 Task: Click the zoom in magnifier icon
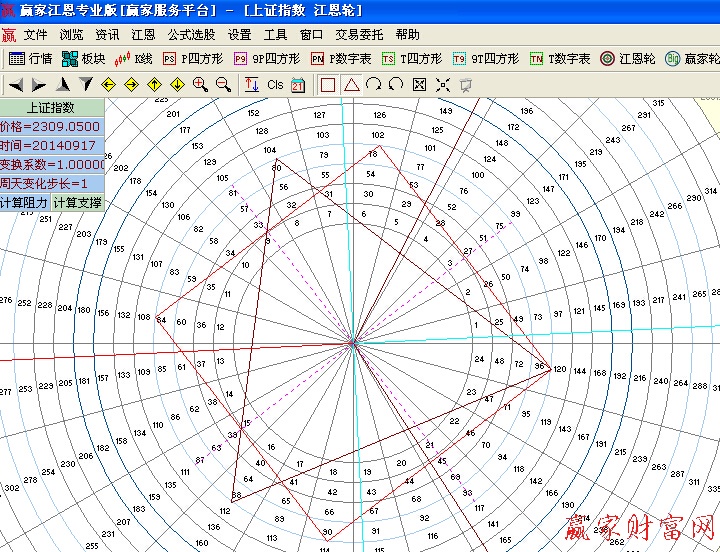pos(200,85)
